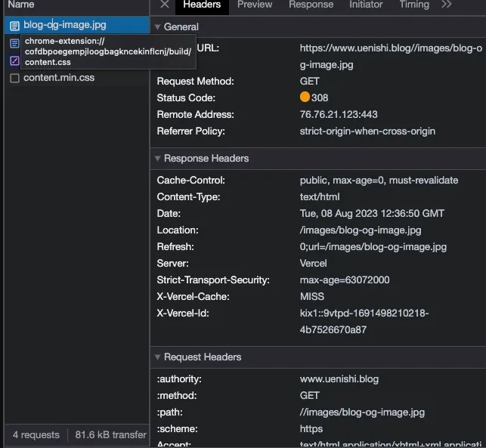
Task: Open the Timing tab
Action: [414, 5]
